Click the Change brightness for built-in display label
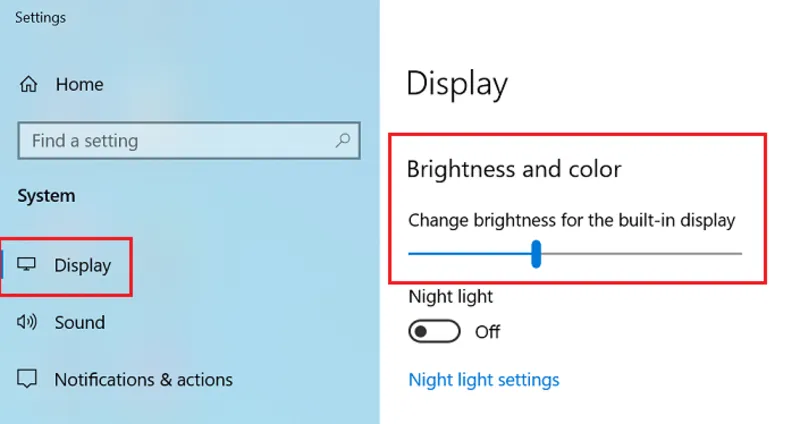 point(572,220)
